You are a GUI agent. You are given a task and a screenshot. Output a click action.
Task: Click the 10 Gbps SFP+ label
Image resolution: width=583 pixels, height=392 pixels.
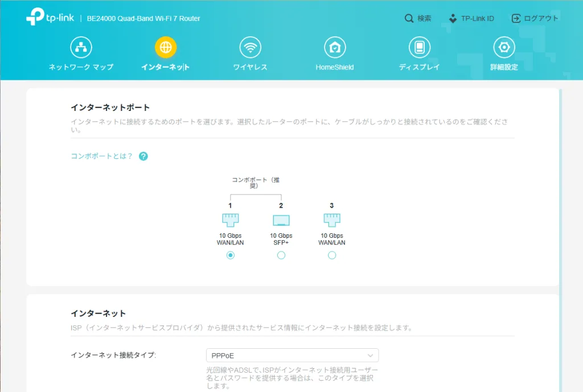pos(281,239)
